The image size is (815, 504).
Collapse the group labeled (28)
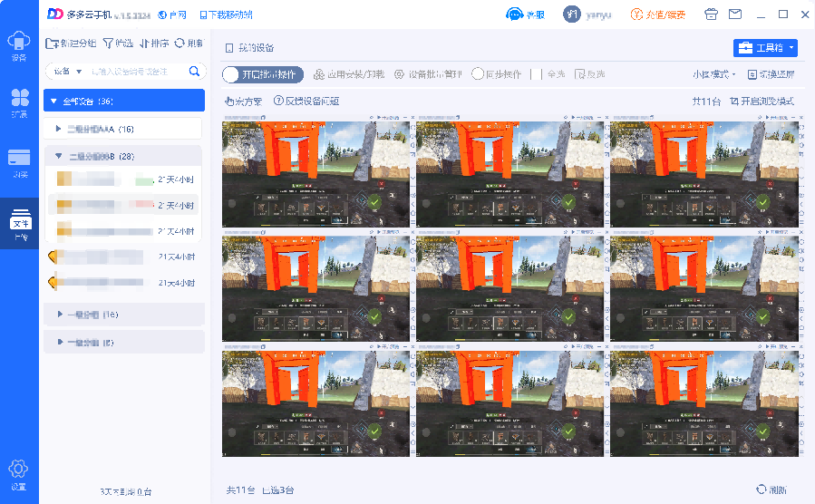click(x=123, y=157)
